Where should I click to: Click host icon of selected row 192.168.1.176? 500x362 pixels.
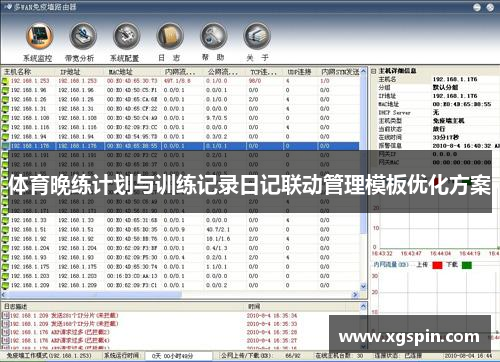tap(5, 146)
